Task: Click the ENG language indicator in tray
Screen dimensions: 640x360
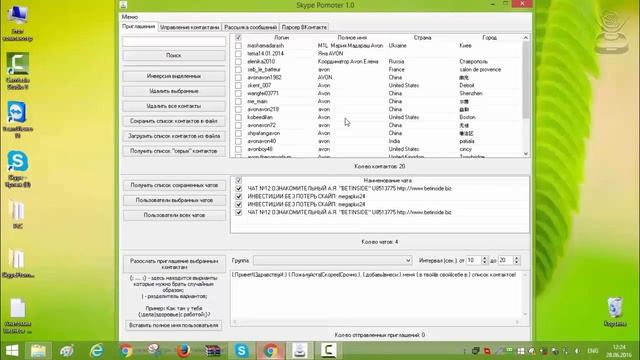Action: (593, 351)
